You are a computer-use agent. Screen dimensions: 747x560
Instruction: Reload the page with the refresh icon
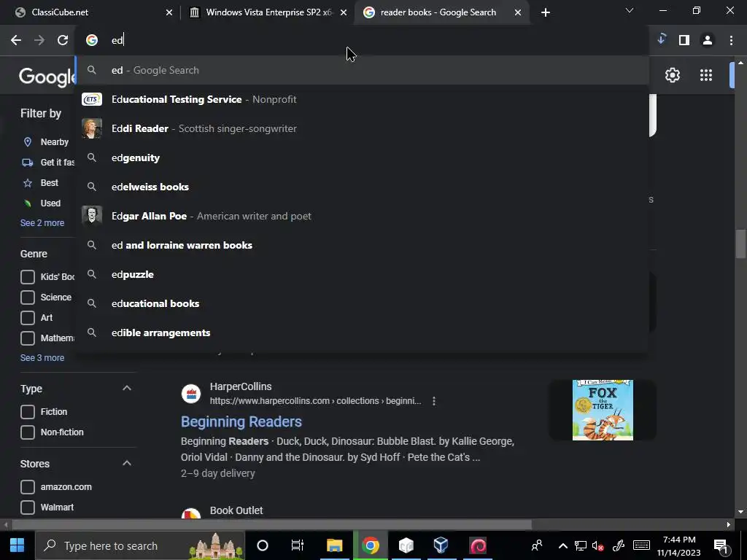pyautogui.click(x=63, y=41)
